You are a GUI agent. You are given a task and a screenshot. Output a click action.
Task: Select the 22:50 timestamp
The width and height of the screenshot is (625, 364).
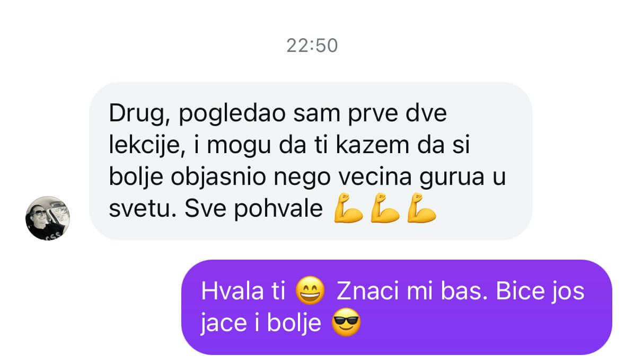click(312, 46)
